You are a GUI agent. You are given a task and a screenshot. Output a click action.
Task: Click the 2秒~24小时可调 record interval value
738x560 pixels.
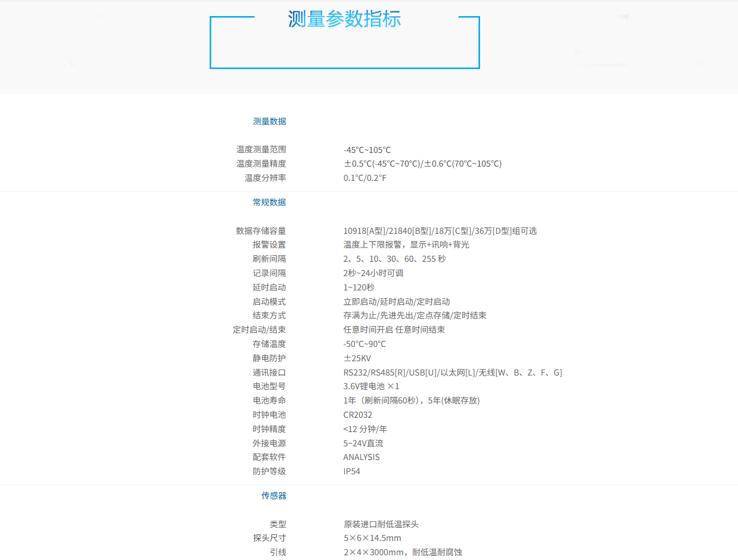pyautogui.click(x=373, y=273)
